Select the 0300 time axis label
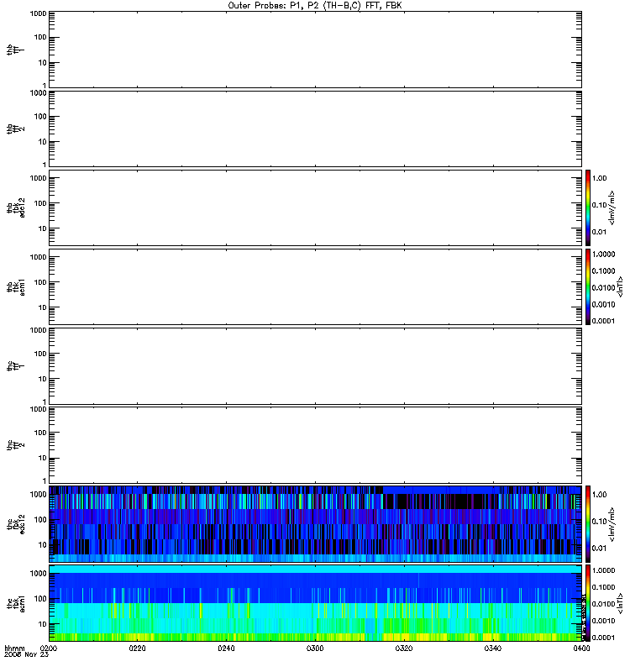 click(315, 648)
